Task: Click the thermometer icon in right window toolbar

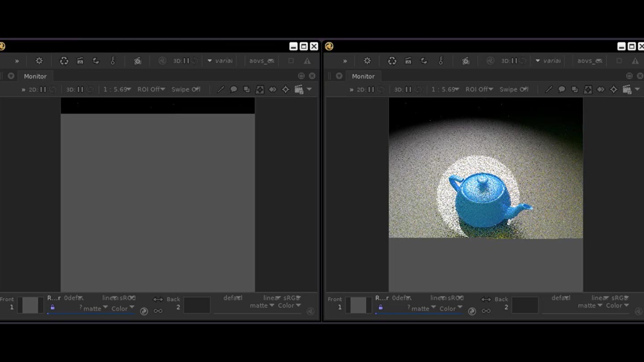Action: pos(441,61)
